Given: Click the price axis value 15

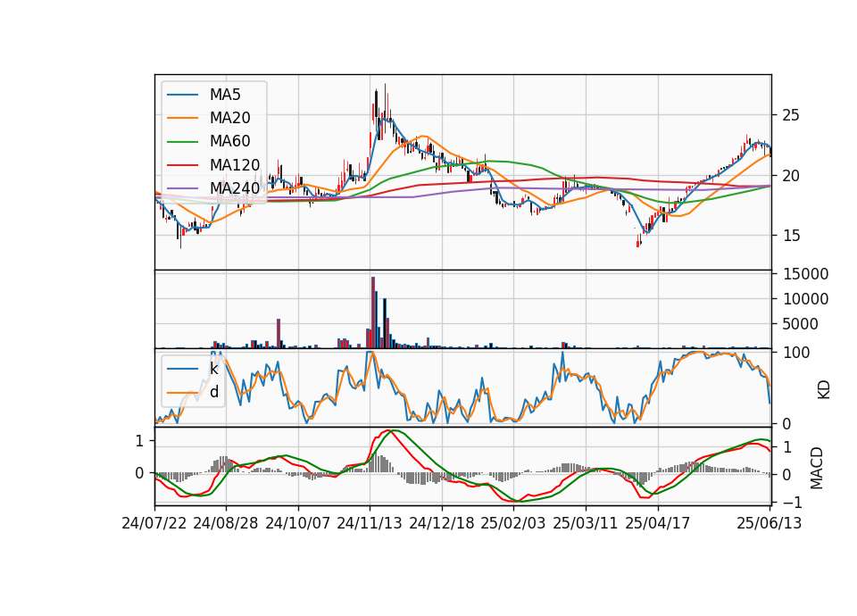Looking at the screenshot, I should pyautogui.click(x=791, y=236).
